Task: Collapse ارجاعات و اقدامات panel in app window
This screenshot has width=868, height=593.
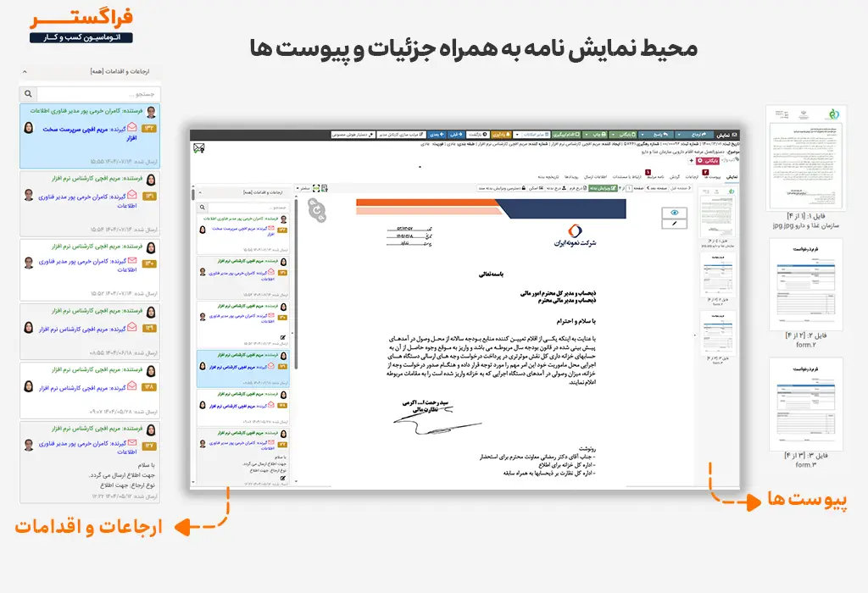Action: (200, 192)
